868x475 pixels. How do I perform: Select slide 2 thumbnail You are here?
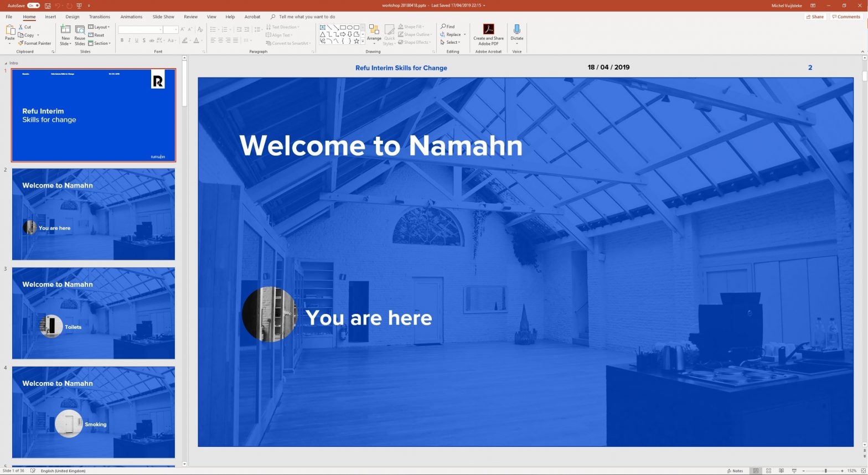94,214
